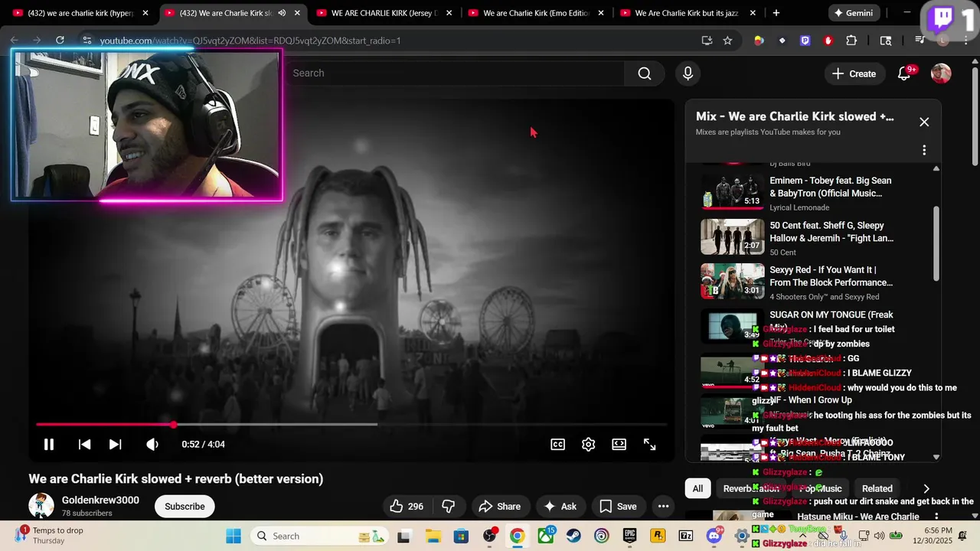Viewport: 980px width, 551px height.
Task: Seek along the red video progress bar
Action: (351, 424)
